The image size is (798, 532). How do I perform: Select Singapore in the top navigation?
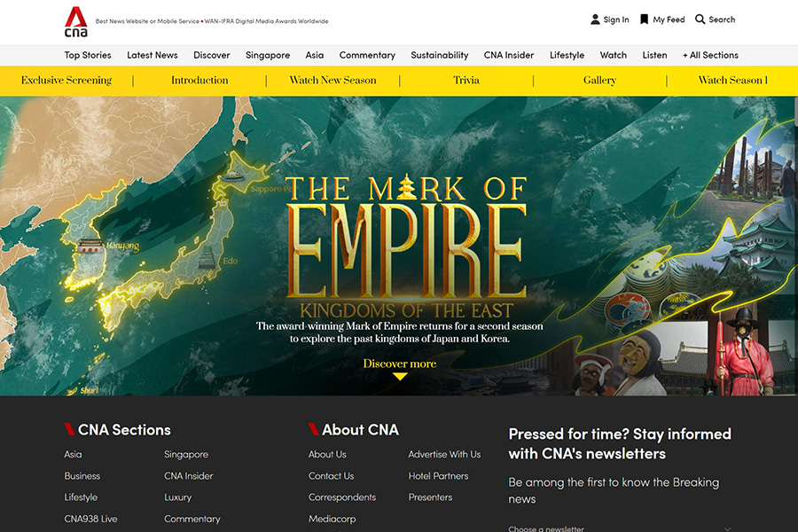tap(268, 55)
